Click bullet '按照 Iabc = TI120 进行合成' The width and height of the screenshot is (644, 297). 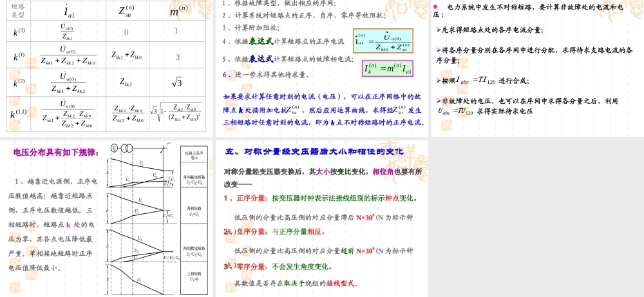click(482, 81)
